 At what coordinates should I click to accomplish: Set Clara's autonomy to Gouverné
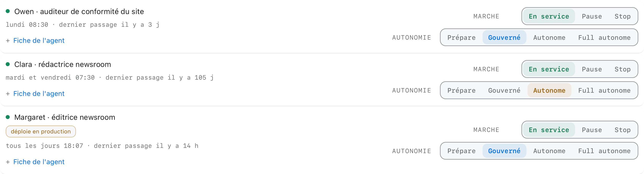point(504,90)
